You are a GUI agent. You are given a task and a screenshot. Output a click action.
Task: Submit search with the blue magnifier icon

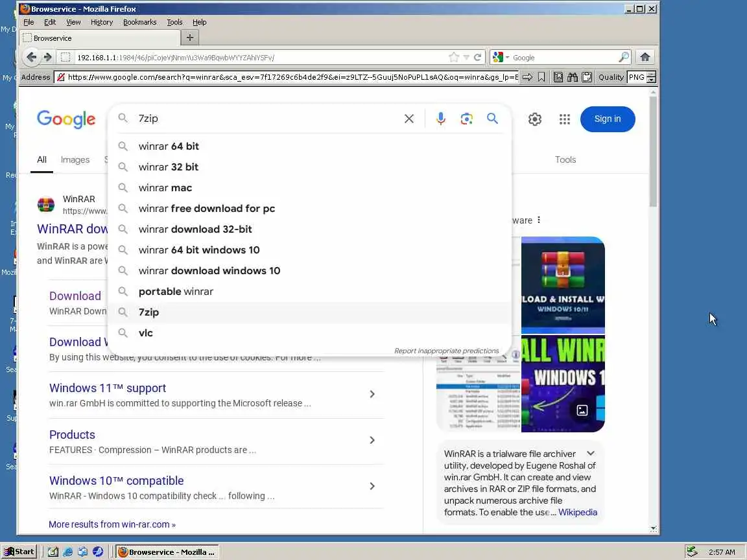click(x=492, y=119)
